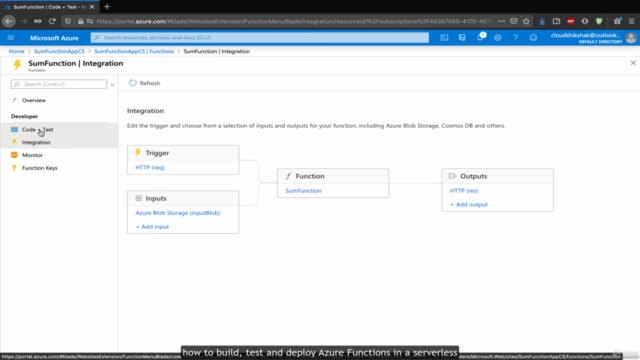Open a new browser tab with plus
This screenshot has height=360, width=640.
(x=107, y=7)
